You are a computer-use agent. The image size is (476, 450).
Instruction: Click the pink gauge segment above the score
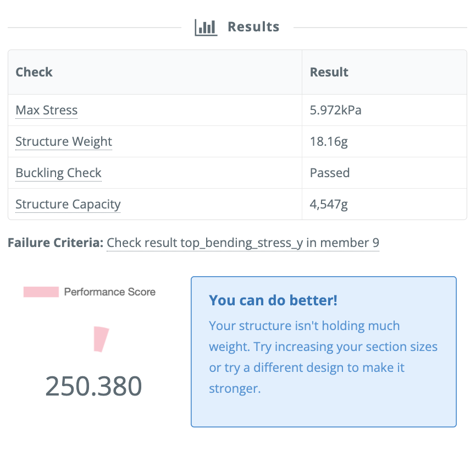[x=101, y=339]
